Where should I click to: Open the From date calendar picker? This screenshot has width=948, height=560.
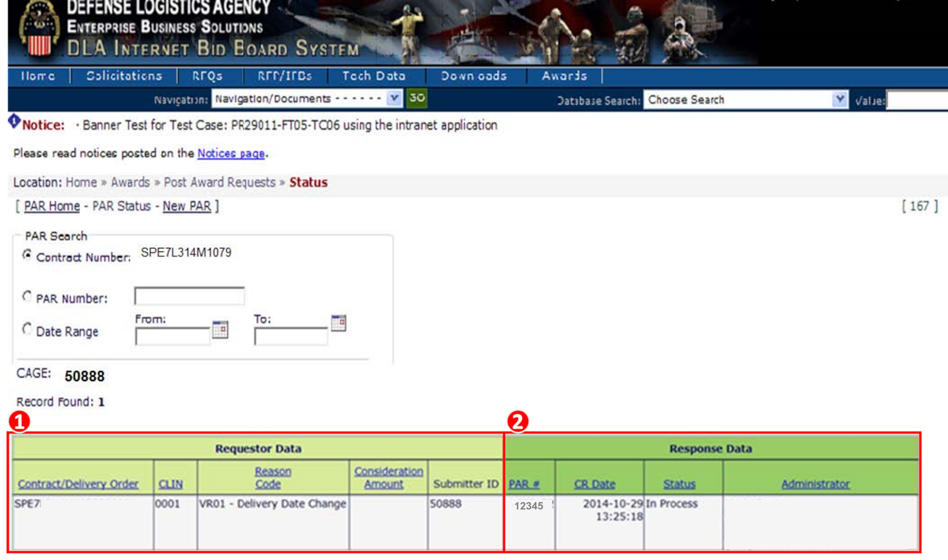pos(220,329)
